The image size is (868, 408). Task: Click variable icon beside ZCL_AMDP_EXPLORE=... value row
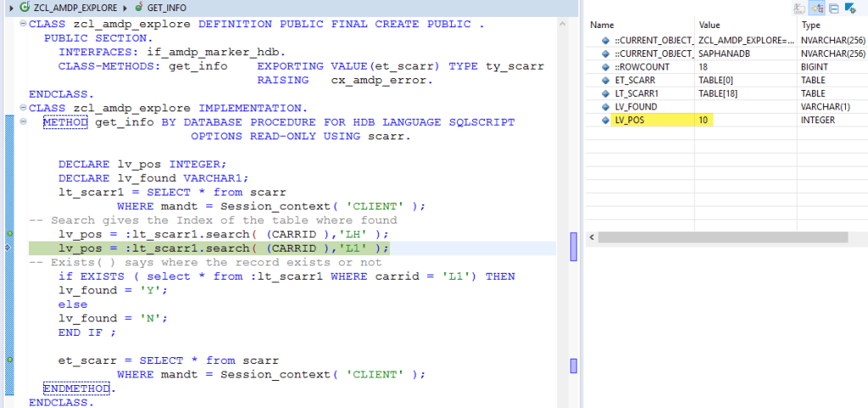pyautogui.click(x=606, y=41)
